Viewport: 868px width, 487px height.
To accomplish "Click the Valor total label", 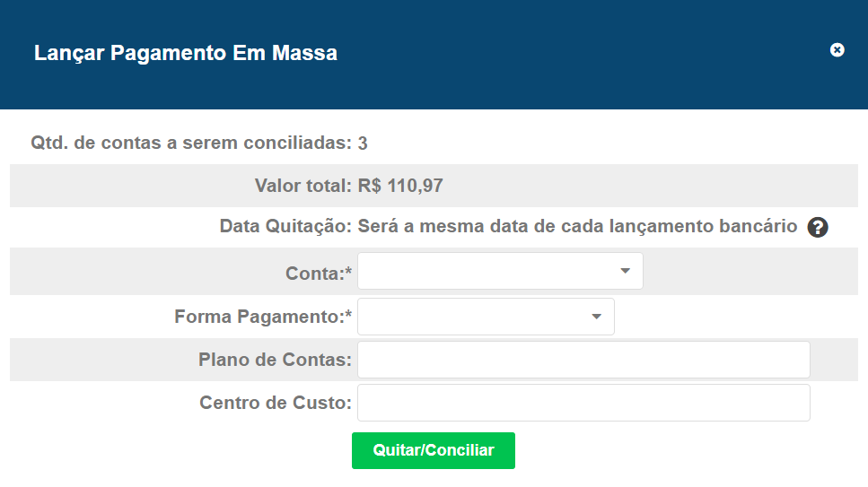I will pos(302,186).
